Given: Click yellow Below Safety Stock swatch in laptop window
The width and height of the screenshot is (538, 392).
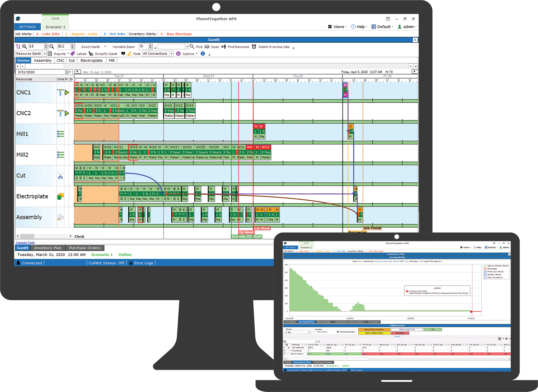Looking at the screenshot, I should [374, 333].
